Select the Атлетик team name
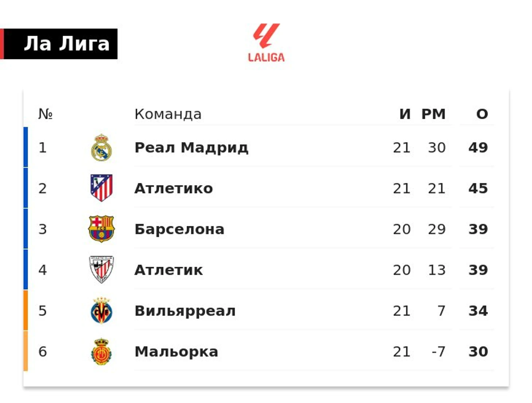The height and width of the screenshot is (403, 532). (168, 270)
